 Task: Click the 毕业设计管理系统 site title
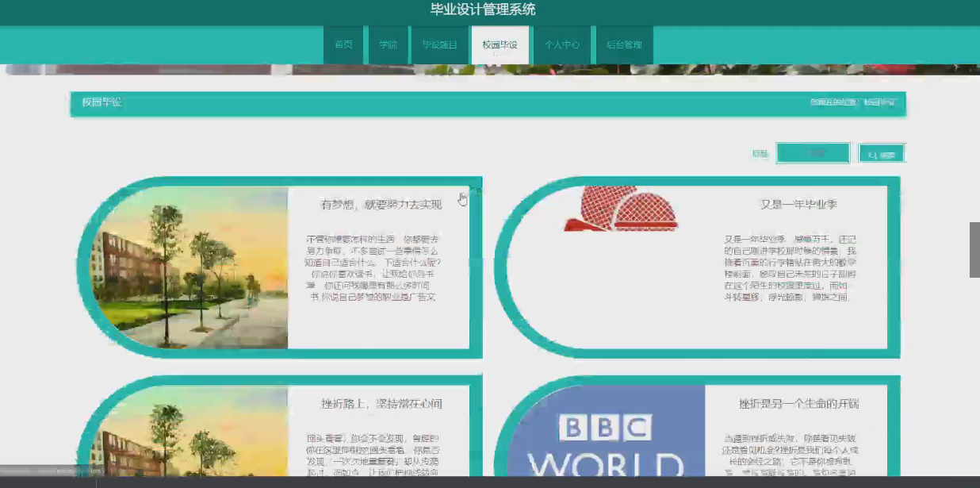coord(483,10)
